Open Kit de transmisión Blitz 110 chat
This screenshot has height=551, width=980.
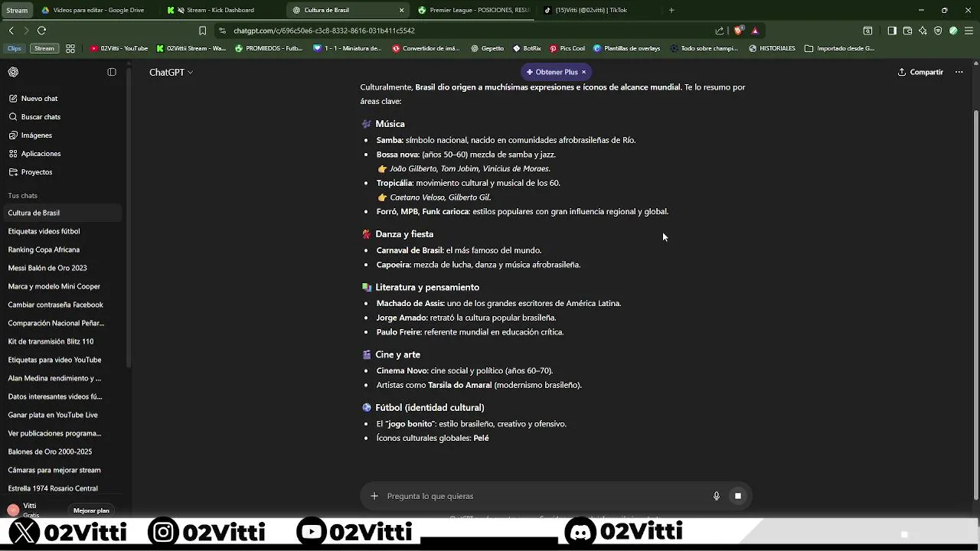click(x=61, y=341)
